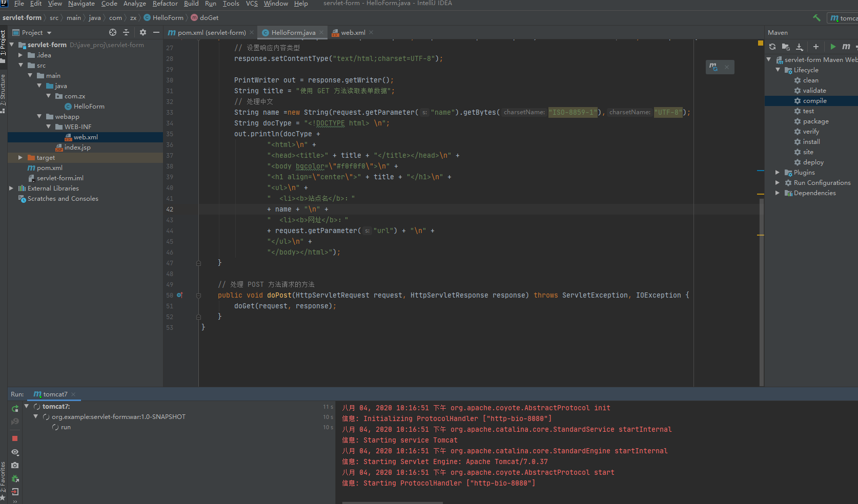Select the Maven clean lifecycle goal
The image size is (858, 504).
click(811, 80)
